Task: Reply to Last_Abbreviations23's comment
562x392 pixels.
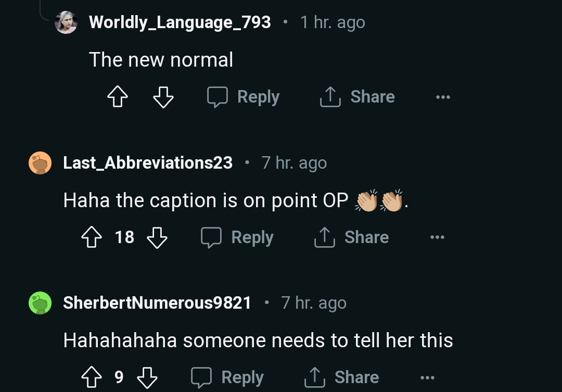Action: (237, 237)
